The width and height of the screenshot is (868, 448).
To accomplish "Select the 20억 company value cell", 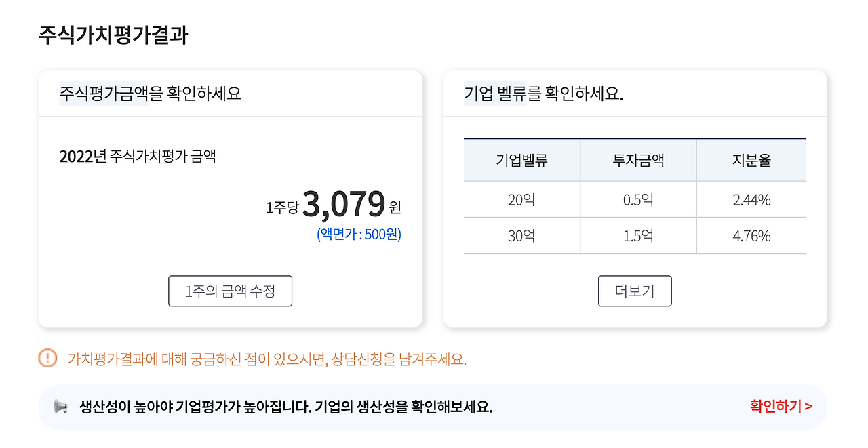I will point(521,199).
